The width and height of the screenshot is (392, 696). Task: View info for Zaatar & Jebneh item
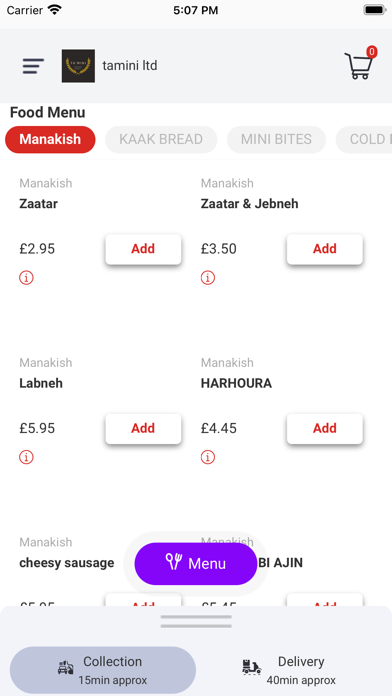(x=208, y=278)
